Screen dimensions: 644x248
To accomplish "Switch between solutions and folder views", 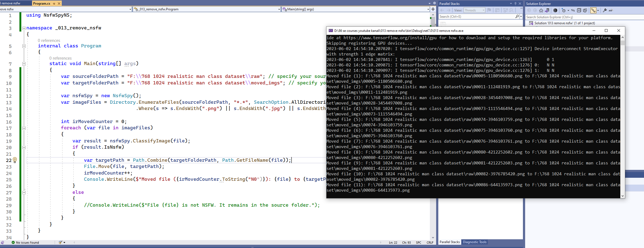I will pyautogui.click(x=547, y=10).
